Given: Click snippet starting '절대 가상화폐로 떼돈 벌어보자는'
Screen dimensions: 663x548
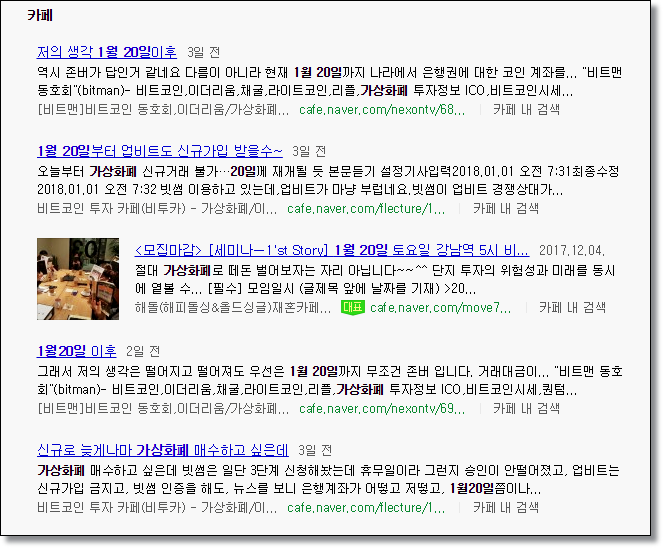Looking at the screenshot, I should click(x=375, y=279).
